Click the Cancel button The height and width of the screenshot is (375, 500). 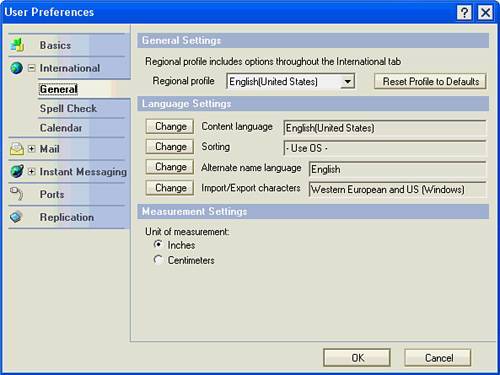click(x=438, y=358)
